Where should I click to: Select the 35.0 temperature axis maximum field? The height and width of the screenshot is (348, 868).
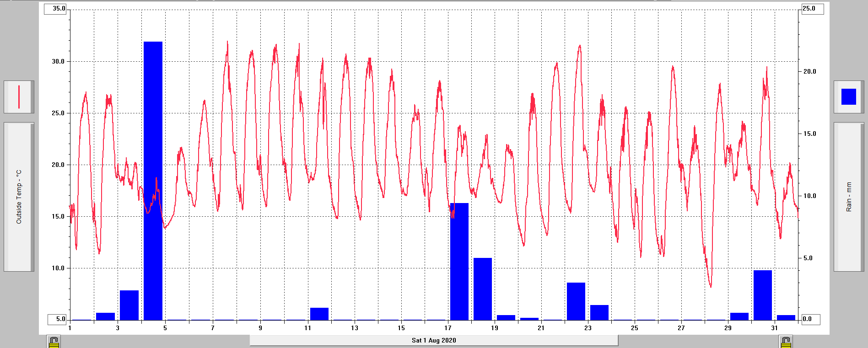pos(55,9)
